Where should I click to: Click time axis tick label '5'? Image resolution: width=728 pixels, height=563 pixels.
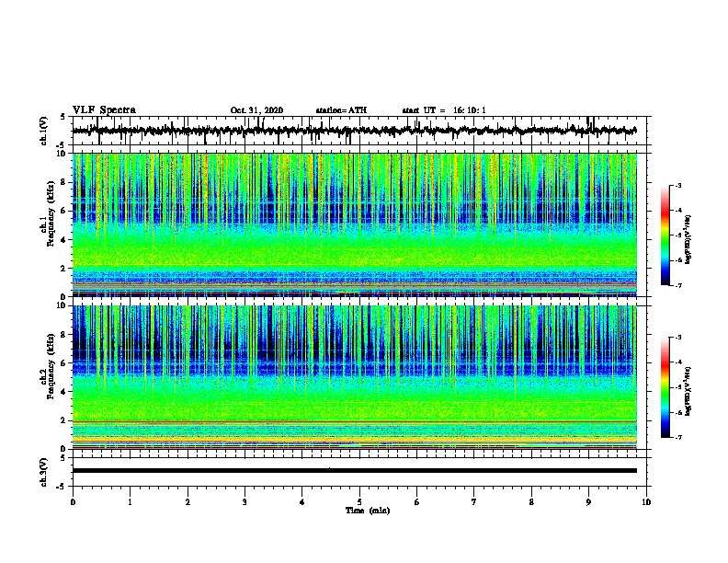click(x=359, y=502)
